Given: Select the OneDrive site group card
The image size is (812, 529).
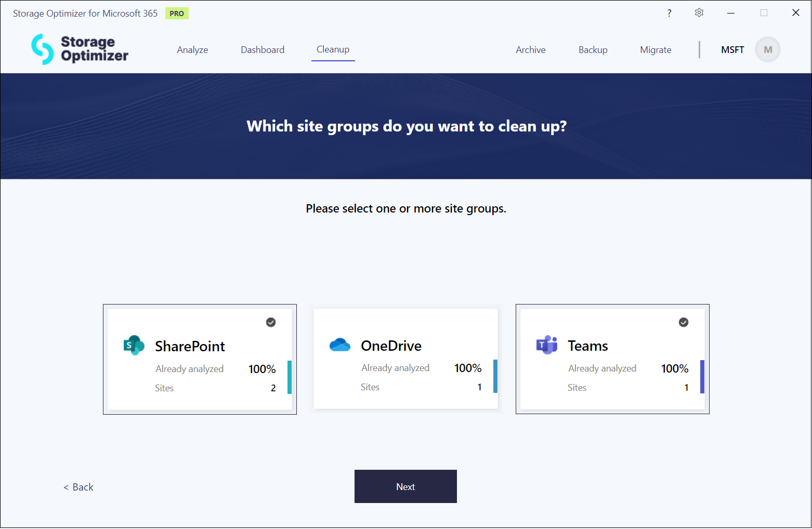Looking at the screenshot, I should 405,359.
